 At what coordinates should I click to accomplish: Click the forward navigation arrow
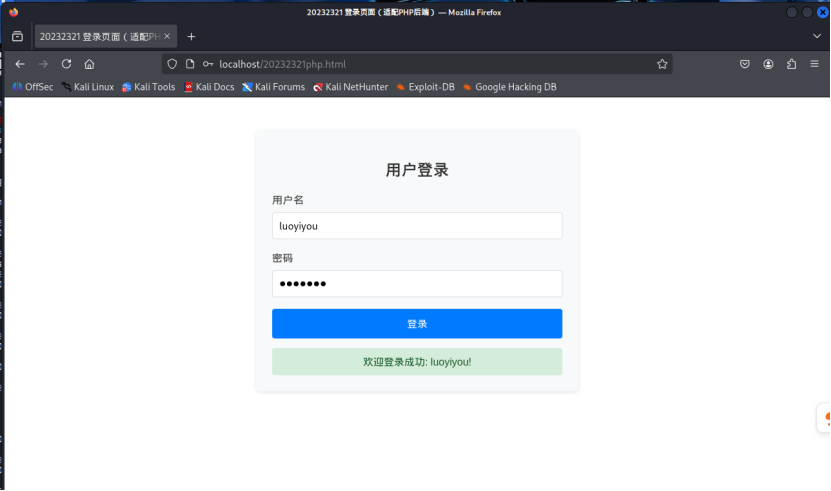click(x=43, y=64)
